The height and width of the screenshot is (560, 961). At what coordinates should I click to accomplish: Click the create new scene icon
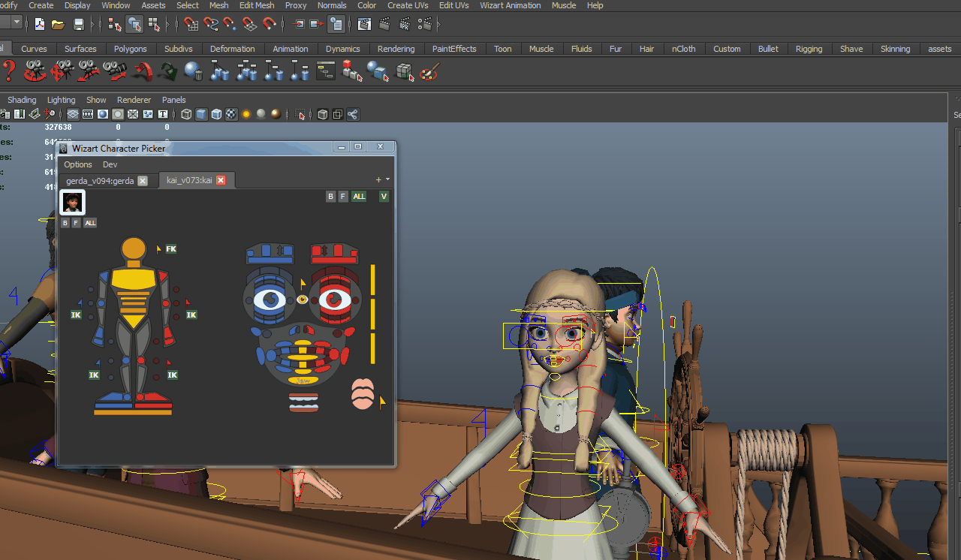[39, 25]
